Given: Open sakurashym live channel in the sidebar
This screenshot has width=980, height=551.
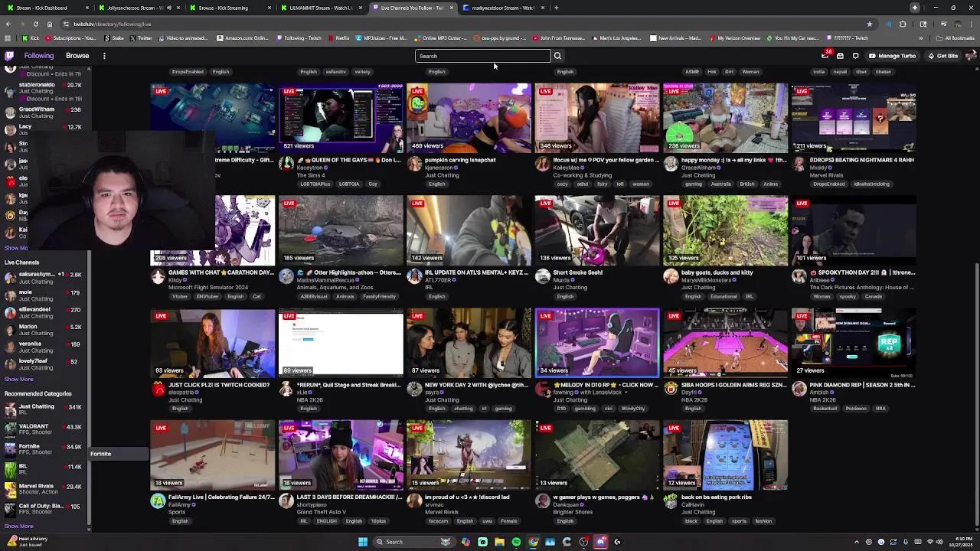Looking at the screenshot, I should click(x=44, y=278).
